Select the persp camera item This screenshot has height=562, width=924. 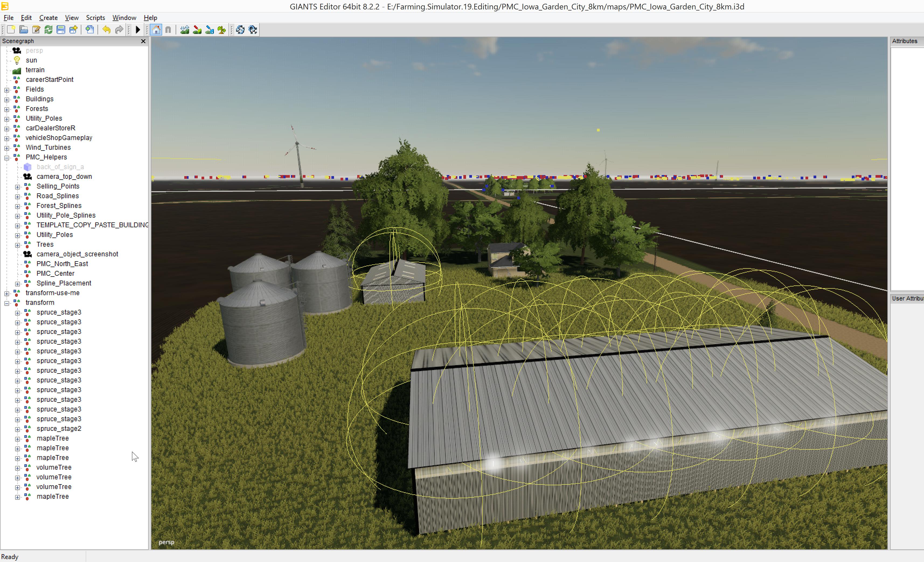[34, 51]
